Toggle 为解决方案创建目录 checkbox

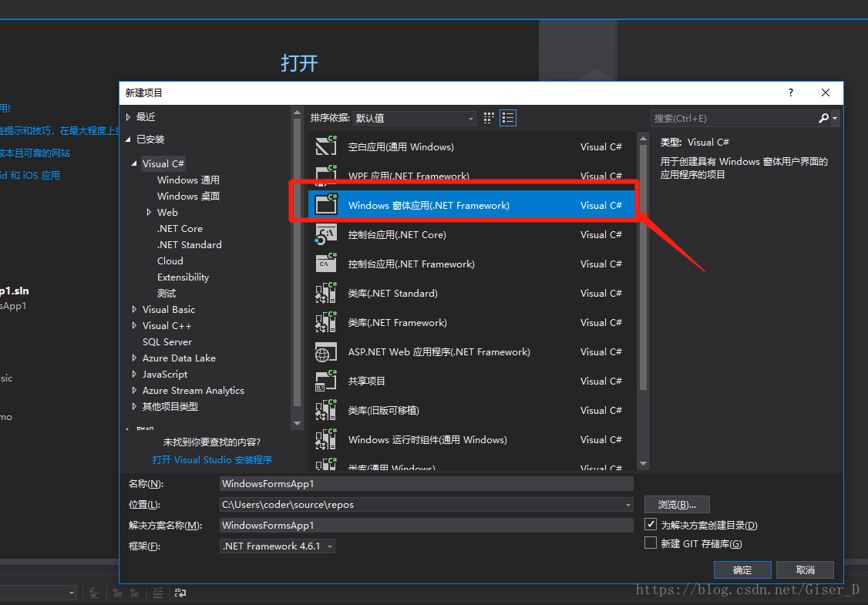[651, 524]
